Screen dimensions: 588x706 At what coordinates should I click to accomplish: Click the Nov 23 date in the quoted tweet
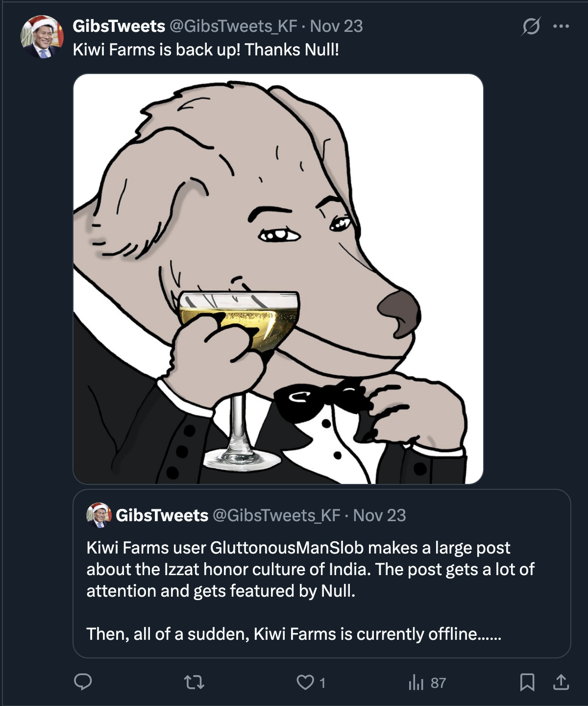pos(380,515)
